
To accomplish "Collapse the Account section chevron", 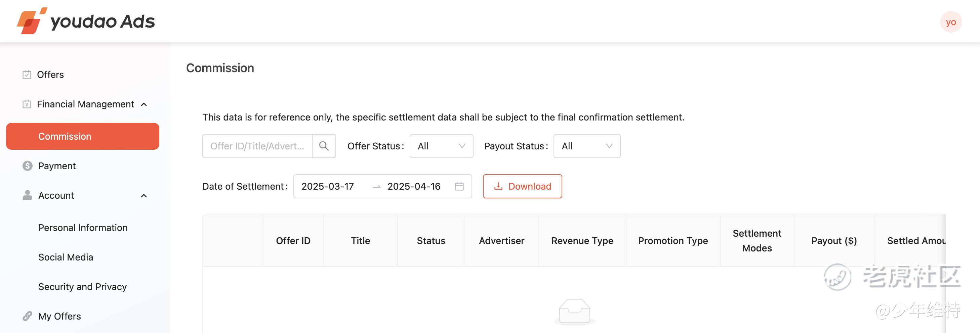I will click(x=144, y=196).
